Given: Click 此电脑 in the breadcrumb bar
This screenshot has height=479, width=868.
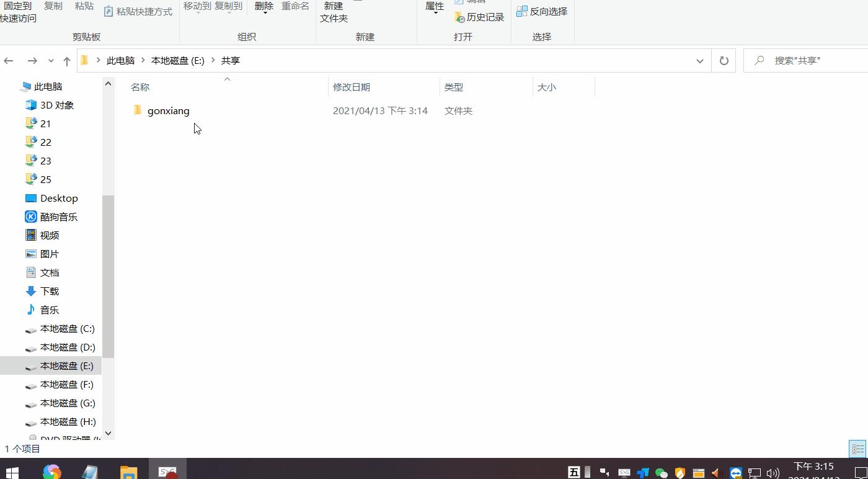Looking at the screenshot, I should [x=121, y=60].
